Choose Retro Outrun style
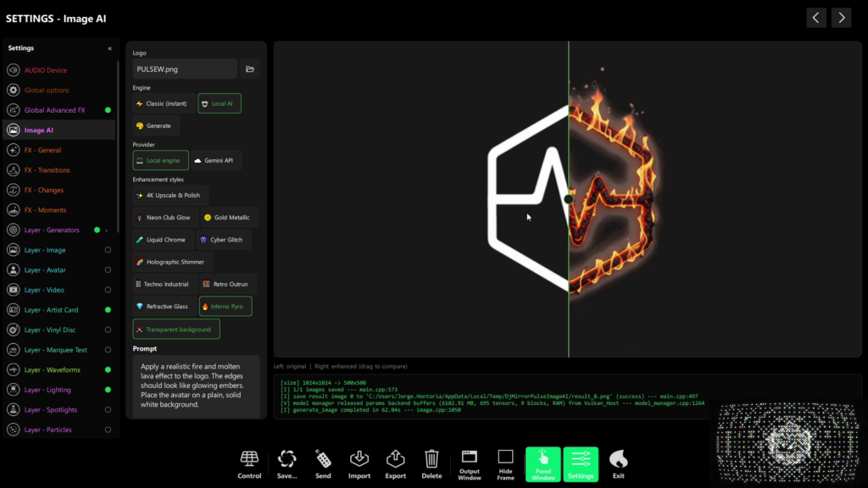This screenshot has width=868, height=488. 227,284
